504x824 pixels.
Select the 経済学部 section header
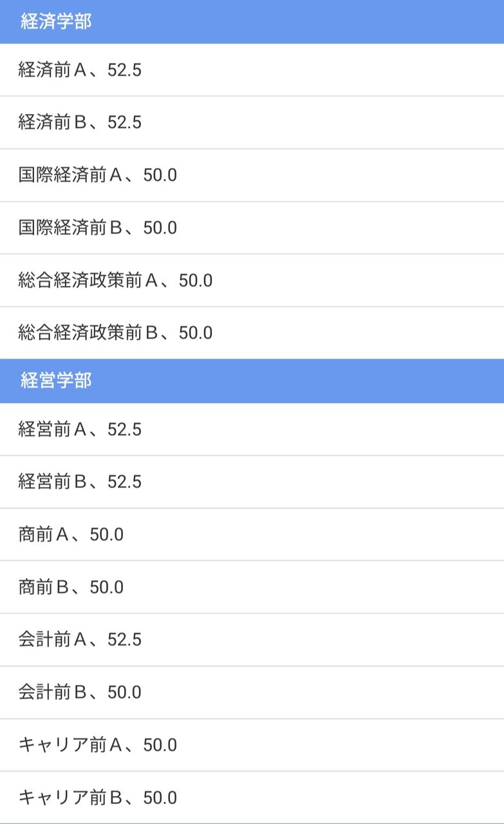click(252, 22)
